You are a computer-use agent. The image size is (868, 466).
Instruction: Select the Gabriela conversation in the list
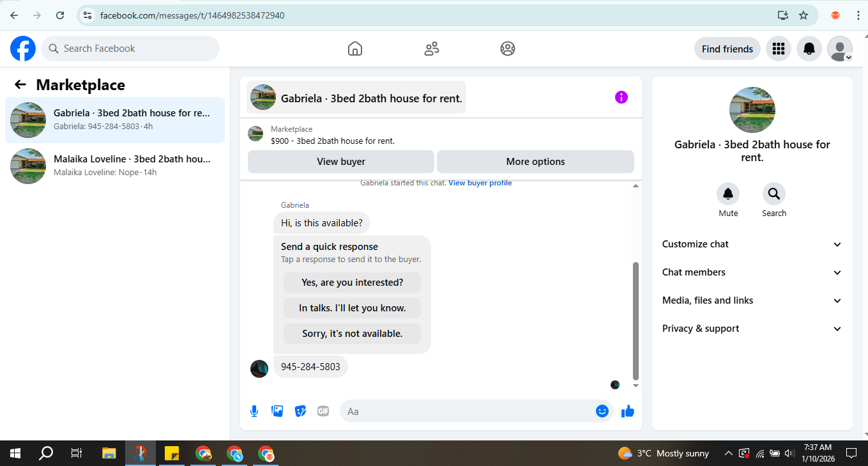point(115,120)
